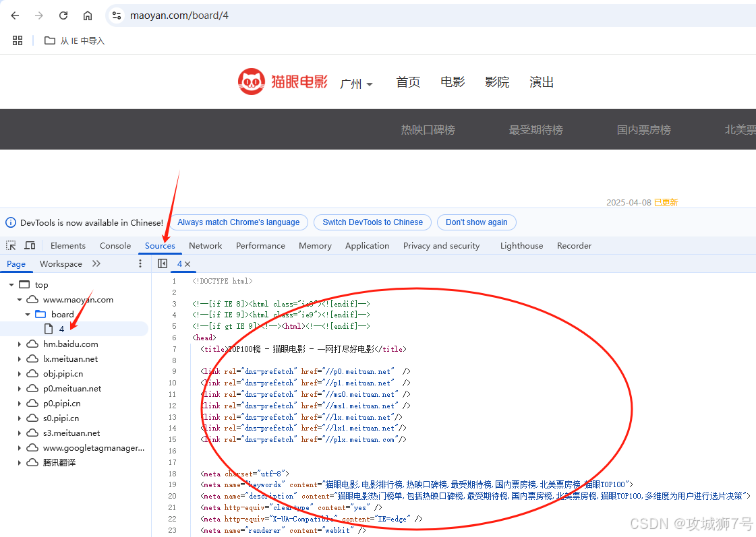Expand the s3.meituan.net node
Screen dimensions: 756x537
tap(20, 433)
